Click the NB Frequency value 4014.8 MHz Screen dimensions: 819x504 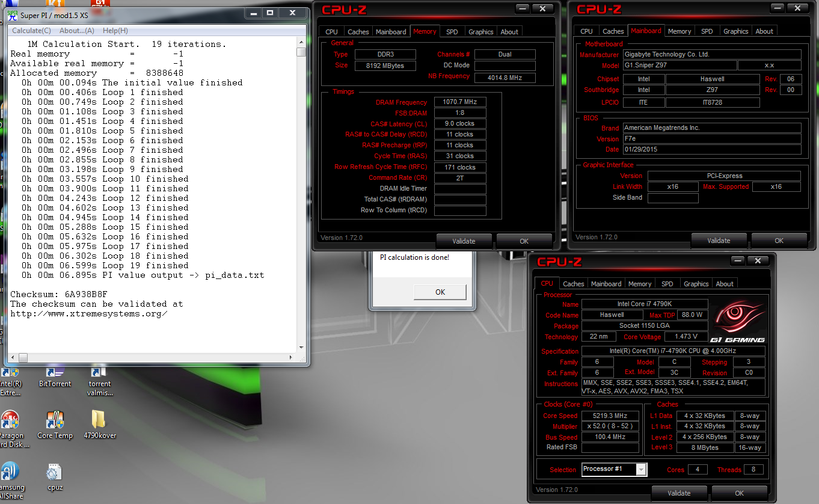(x=505, y=78)
